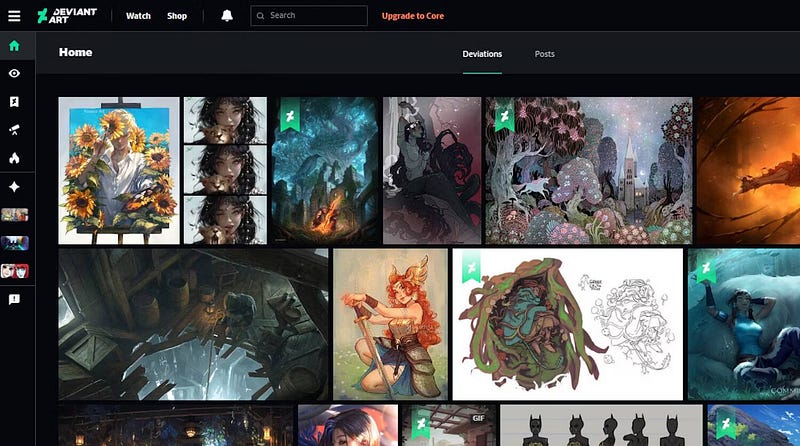Open the Watch eye sidebar icon
The width and height of the screenshot is (800, 446).
14,73
